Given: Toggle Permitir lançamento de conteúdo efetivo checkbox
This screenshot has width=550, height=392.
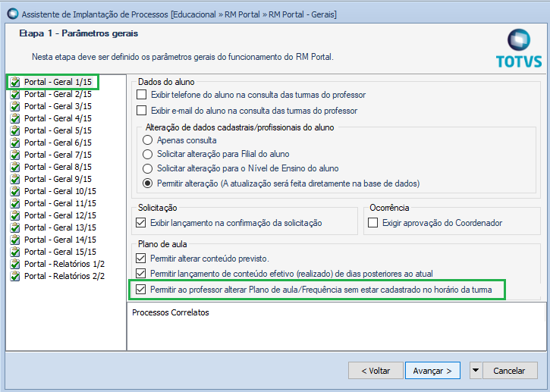Looking at the screenshot, I should (x=140, y=274).
